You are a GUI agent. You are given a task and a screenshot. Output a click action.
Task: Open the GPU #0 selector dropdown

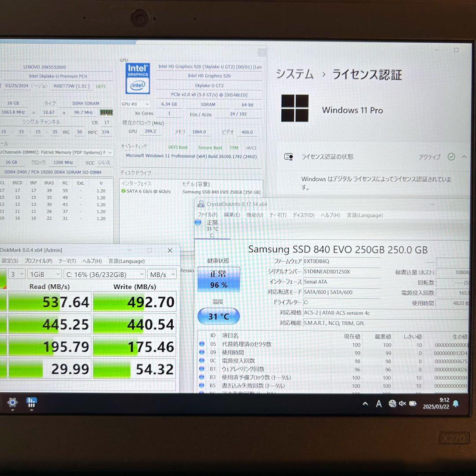click(x=135, y=104)
